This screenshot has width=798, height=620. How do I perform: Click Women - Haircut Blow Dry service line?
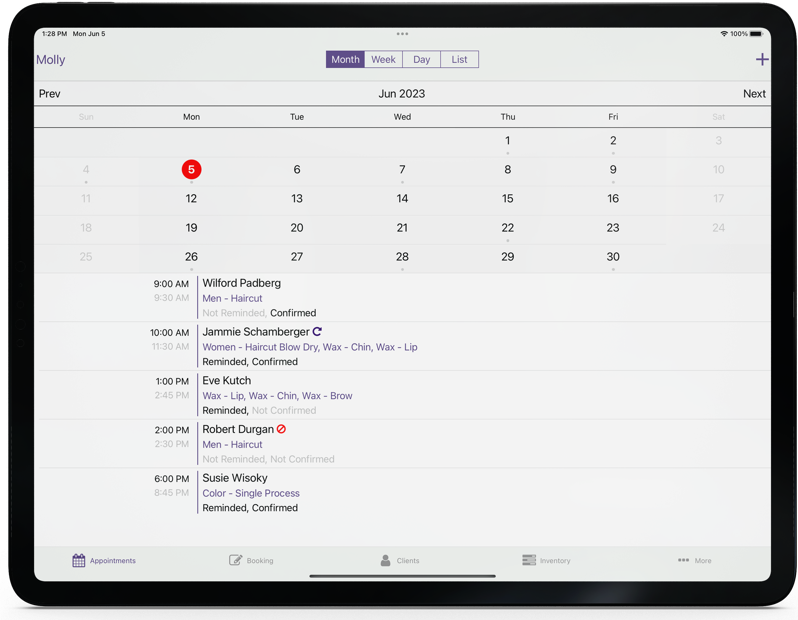click(x=310, y=347)
